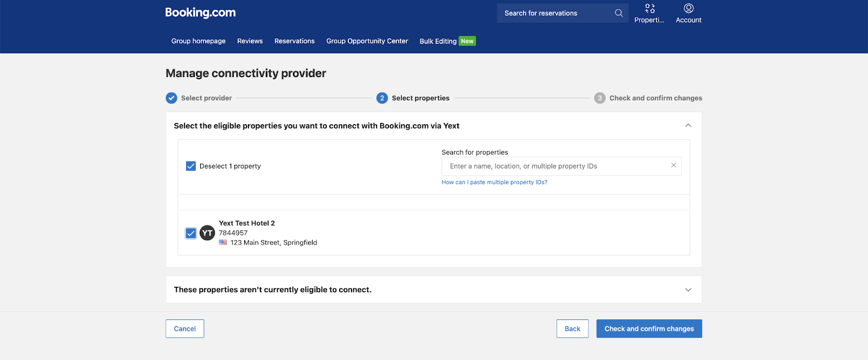The width and height of the screenshot is (868, 360).
Task: Click the YT avatar for Yext Test Hotel 2
Action: (207, 233)
